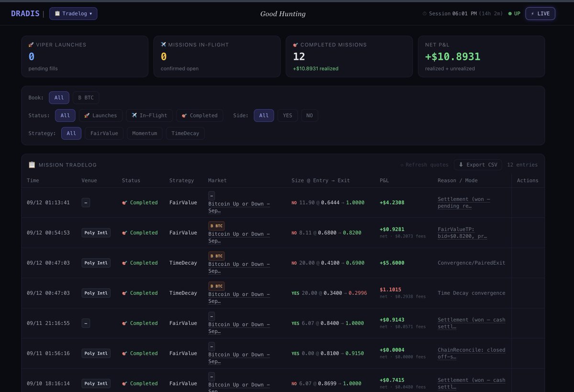Open the Tradelog view dropdown
The height and width of the screenshot is (392, 574).
click(x=73, y=13)
